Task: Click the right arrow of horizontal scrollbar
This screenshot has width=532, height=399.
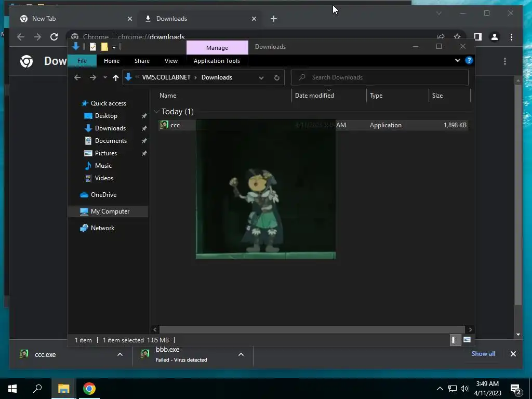Action: pyautogui.click(x=470, y=329)
